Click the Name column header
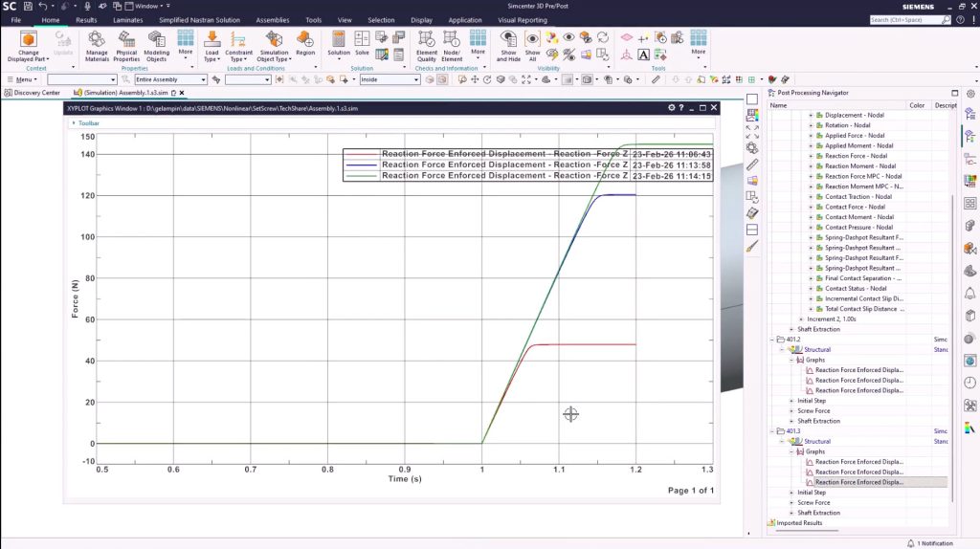980x549 pixels. coord(778,105)
